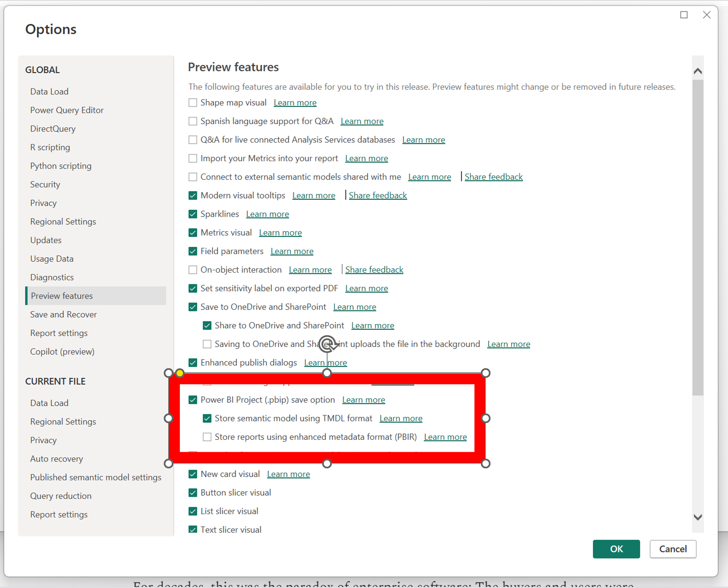728x588 pixels.
Task: Disable the Sparklines preview feature
Action: pyautogui.click(x=193, y=214)
